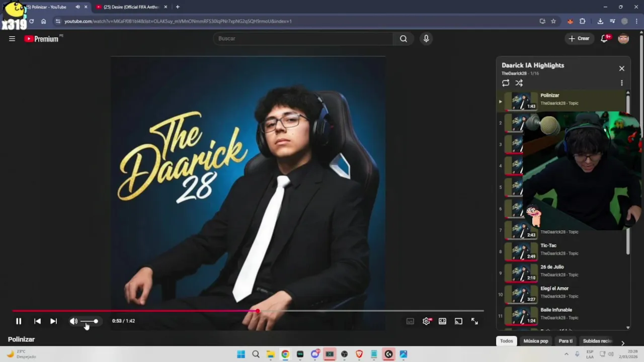Install or cast page icon in address bar
The height and width of the screenshot is (362, 644).
[x=542, y=21]
